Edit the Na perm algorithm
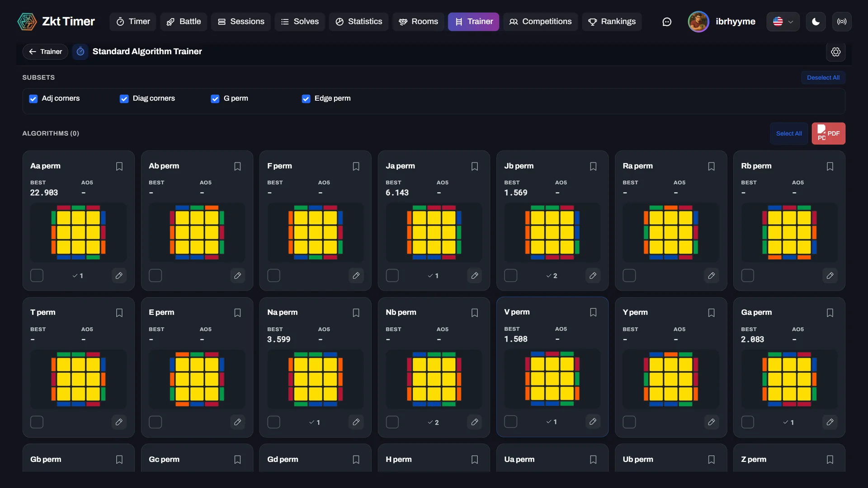Viewport: 868px width, 488px height. 356,422
